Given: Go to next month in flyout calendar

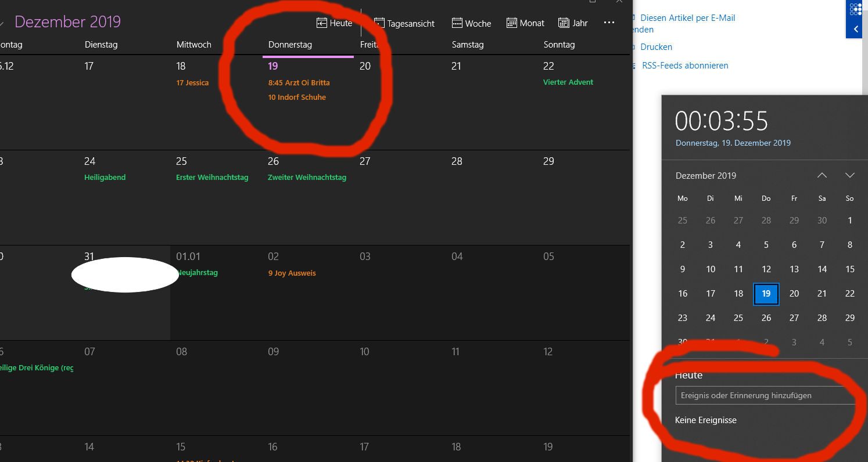Looking at the screenshot, I should tap(849, 175).
